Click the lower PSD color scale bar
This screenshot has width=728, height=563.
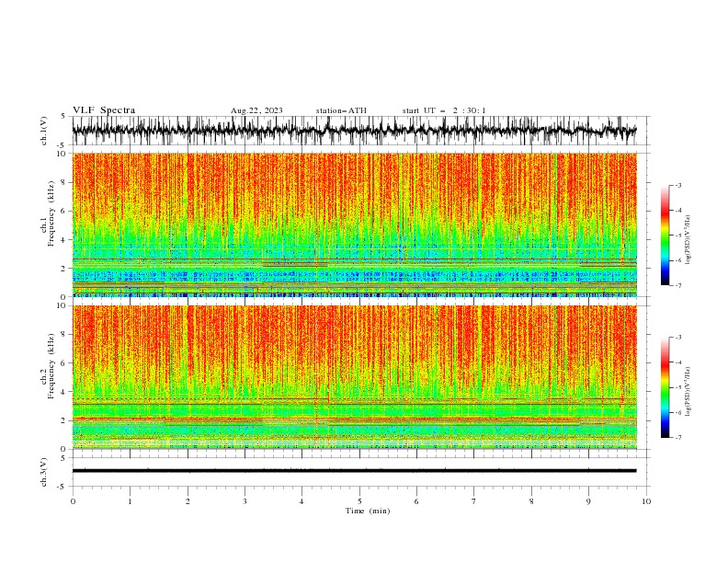(665, 387)
